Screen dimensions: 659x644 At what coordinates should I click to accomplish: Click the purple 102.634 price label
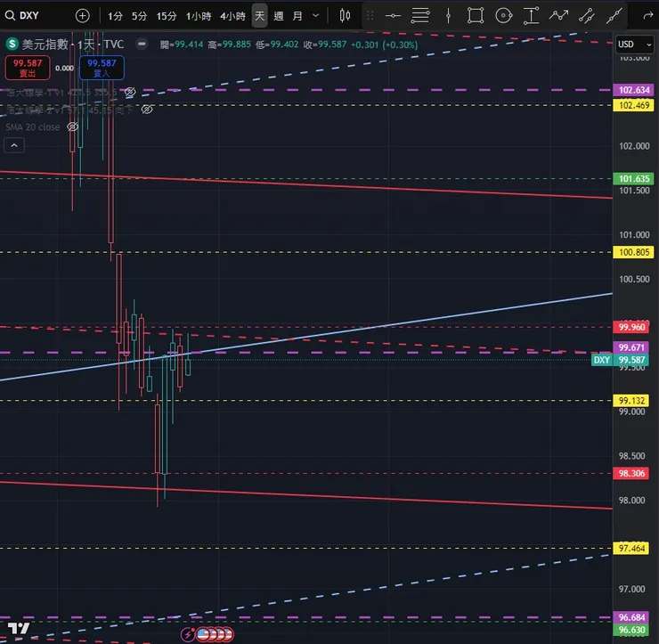pyautogui.click(x=633, y=90)
